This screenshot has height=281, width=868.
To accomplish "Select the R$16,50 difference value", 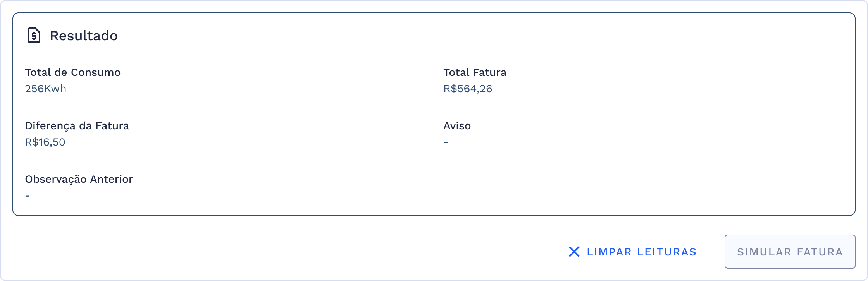I will tap(45, 142).
